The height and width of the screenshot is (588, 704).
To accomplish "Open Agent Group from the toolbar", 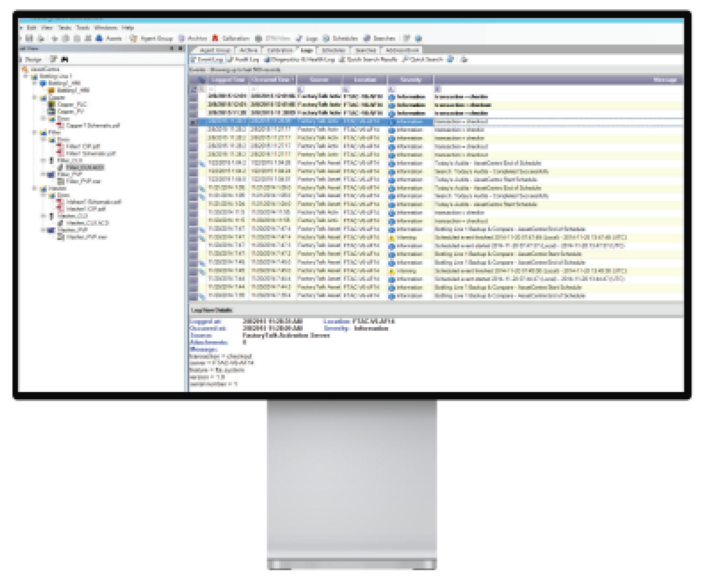I will [134, 39].
